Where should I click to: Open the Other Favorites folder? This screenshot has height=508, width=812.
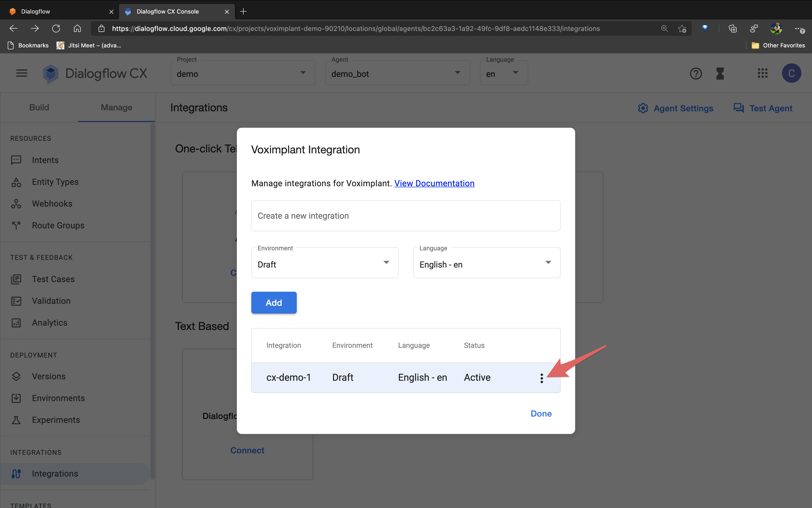778,45
